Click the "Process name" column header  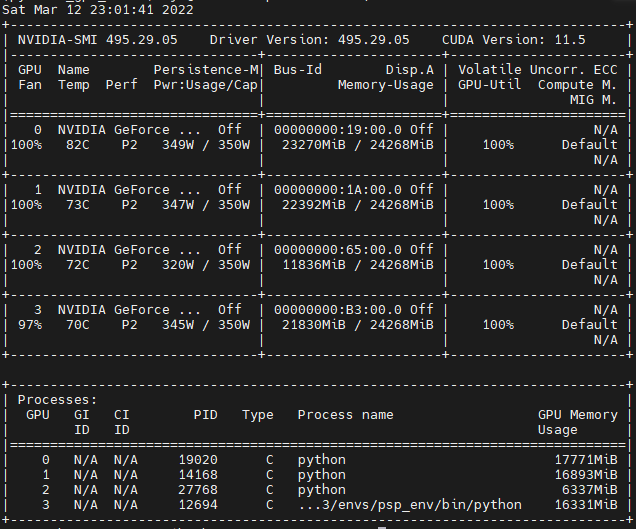click(346, 415)
